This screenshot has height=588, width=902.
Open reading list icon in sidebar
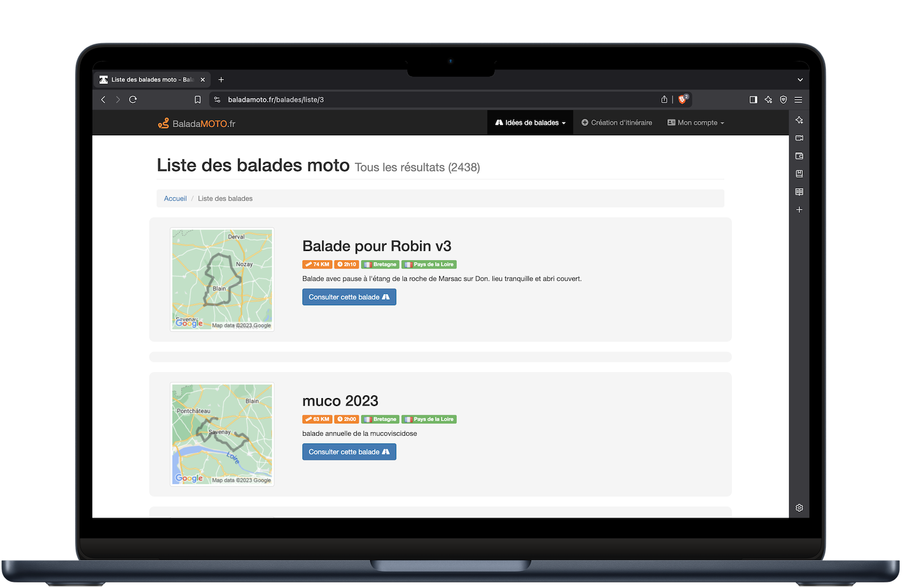(799, 192)
